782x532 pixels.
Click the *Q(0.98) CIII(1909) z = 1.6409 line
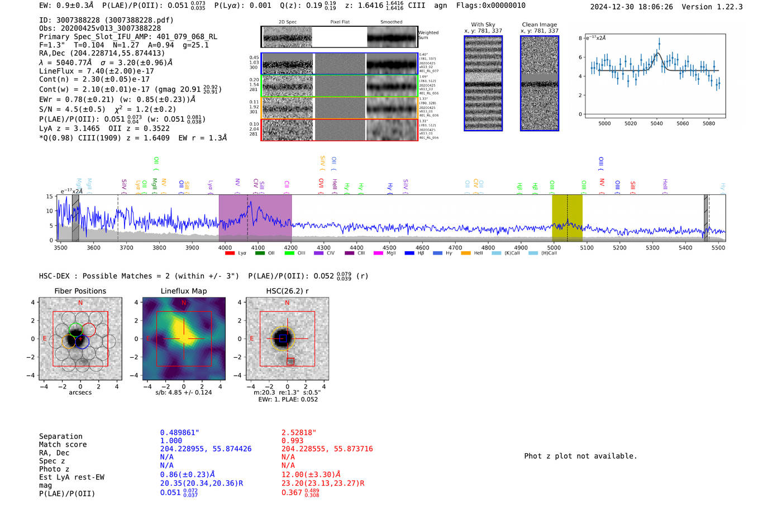133,138
